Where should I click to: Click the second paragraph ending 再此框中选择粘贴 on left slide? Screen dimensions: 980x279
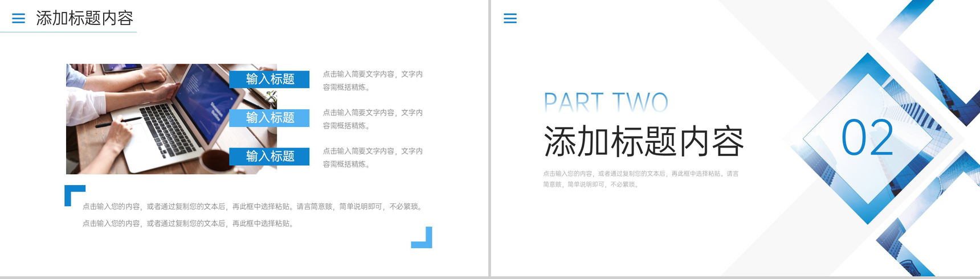coord(189,223)
